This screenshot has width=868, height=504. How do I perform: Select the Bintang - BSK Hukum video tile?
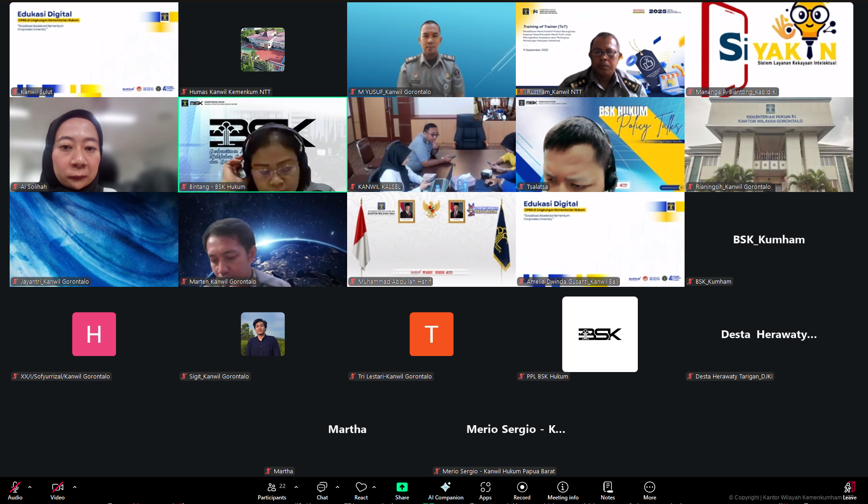(x=263, y=144)
